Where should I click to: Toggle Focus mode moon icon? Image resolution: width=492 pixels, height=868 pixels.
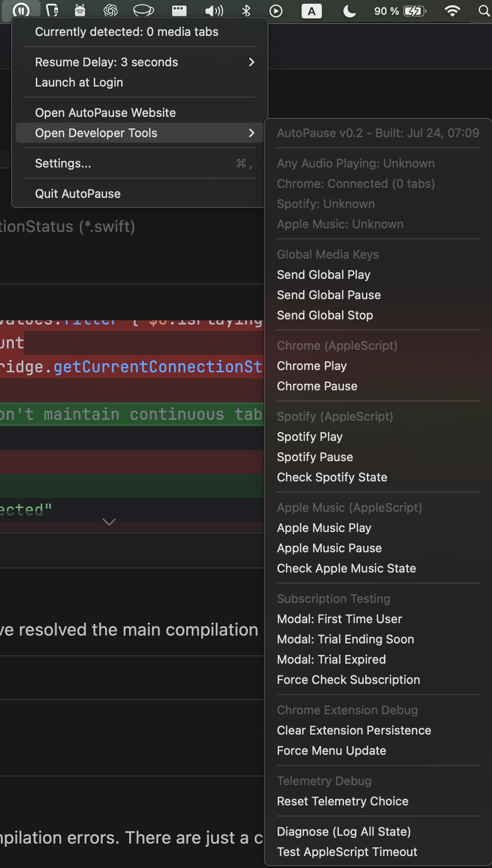click(x=349, y=11)
